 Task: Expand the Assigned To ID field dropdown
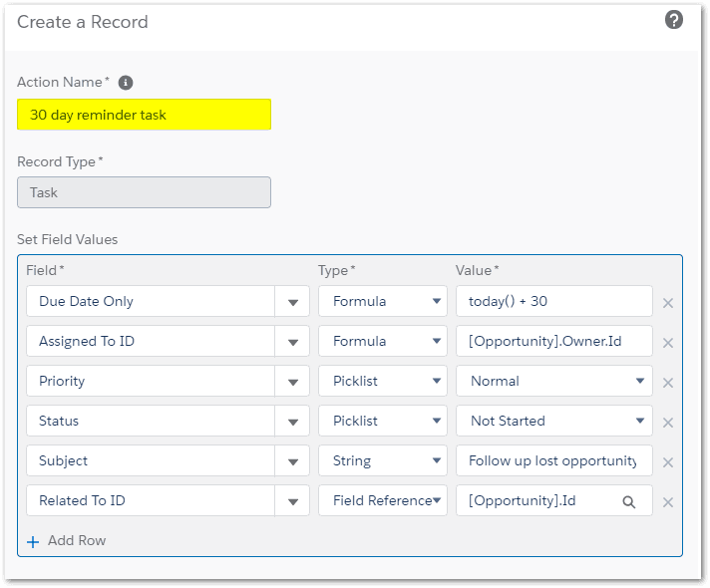point(292,342)
